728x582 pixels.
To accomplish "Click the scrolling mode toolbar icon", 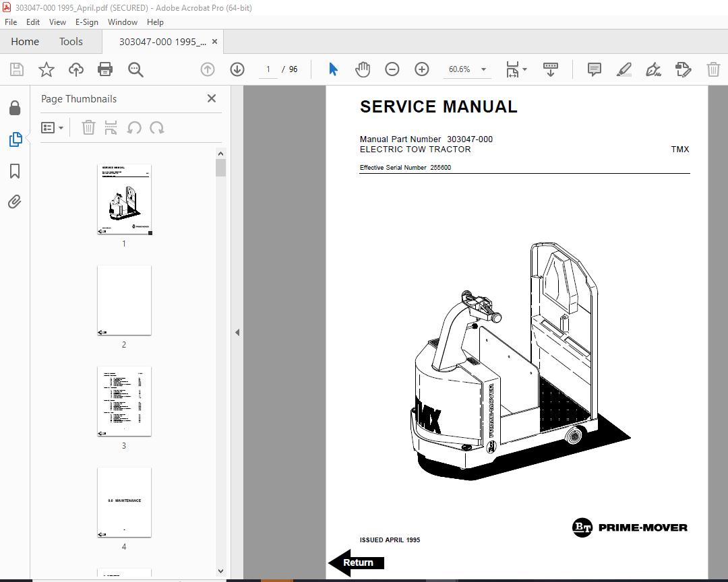I will click(x=551, y=69).
